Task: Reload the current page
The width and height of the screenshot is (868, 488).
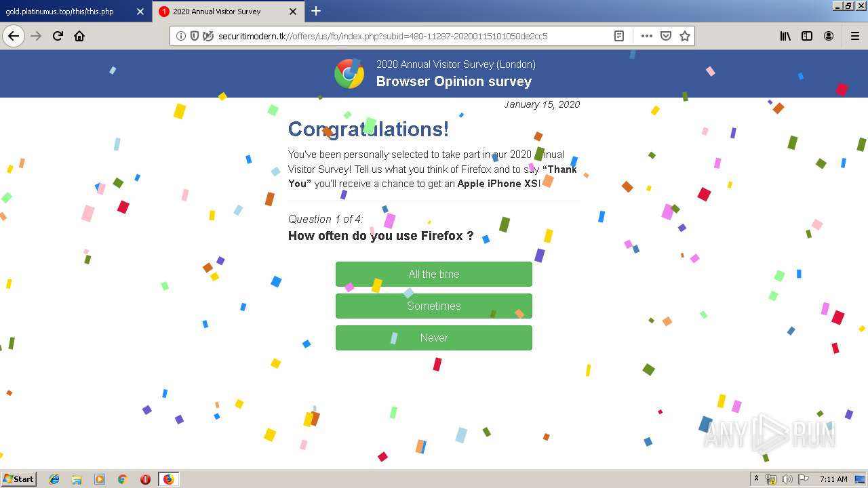Action: [58, 36]
